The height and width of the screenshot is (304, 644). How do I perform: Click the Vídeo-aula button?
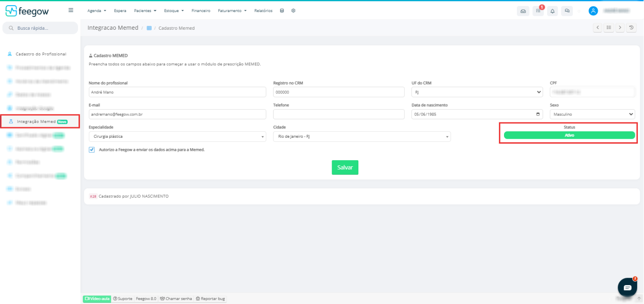tap(97, 298)
